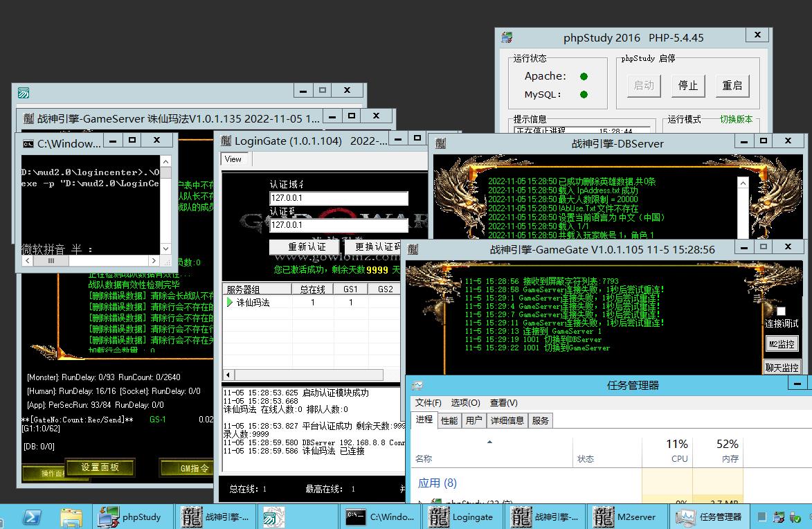
Task: Click the 战神引擎-GameGate title icon
Action: click(413, 249)
